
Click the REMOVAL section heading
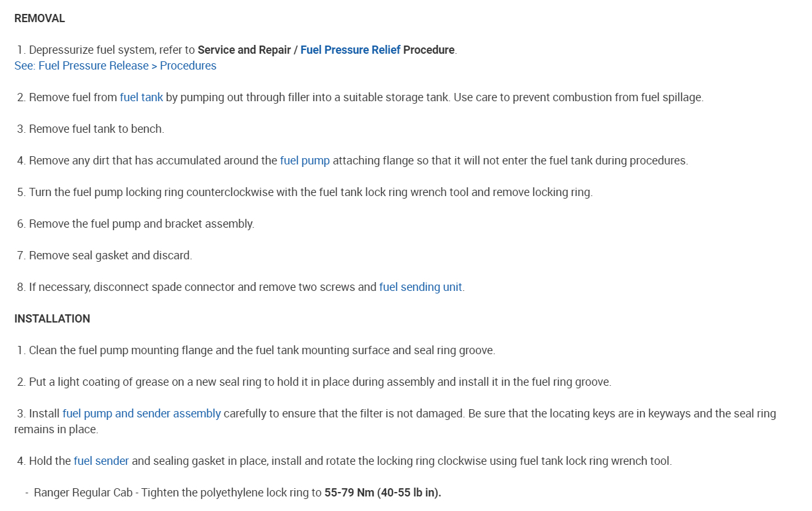(39, 18)
